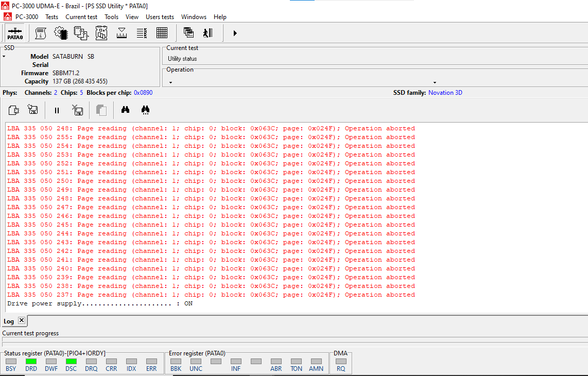Click the Chips value 5

click(81, 93)
